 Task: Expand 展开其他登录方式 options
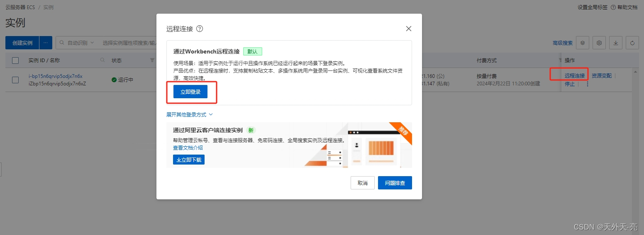click(189, 114)
